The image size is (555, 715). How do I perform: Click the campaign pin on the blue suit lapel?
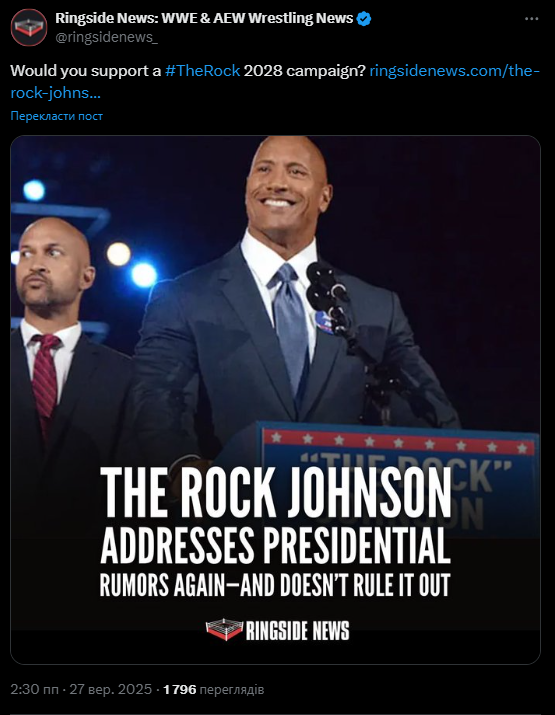[x=325, y=324]
